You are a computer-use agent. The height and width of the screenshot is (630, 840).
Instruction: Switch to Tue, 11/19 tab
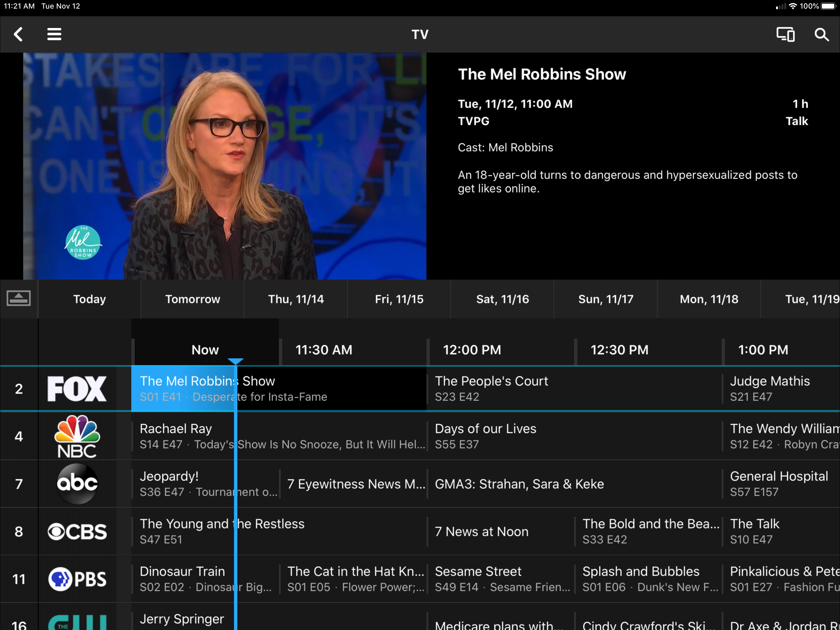coord(801,299)
